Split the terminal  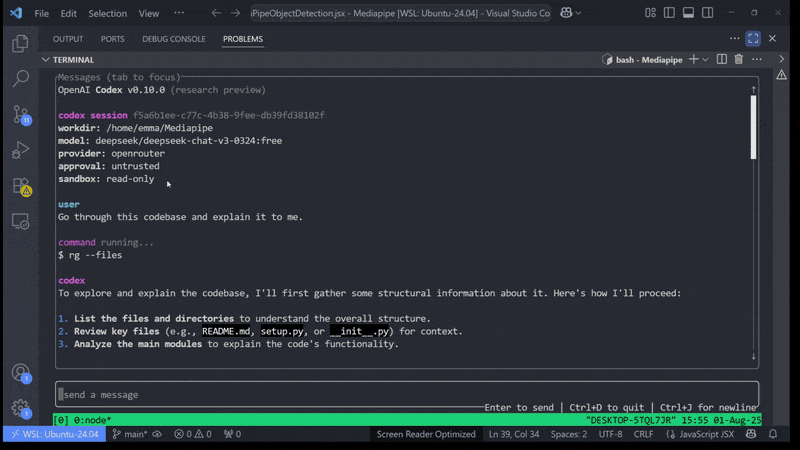click(721, 59)
